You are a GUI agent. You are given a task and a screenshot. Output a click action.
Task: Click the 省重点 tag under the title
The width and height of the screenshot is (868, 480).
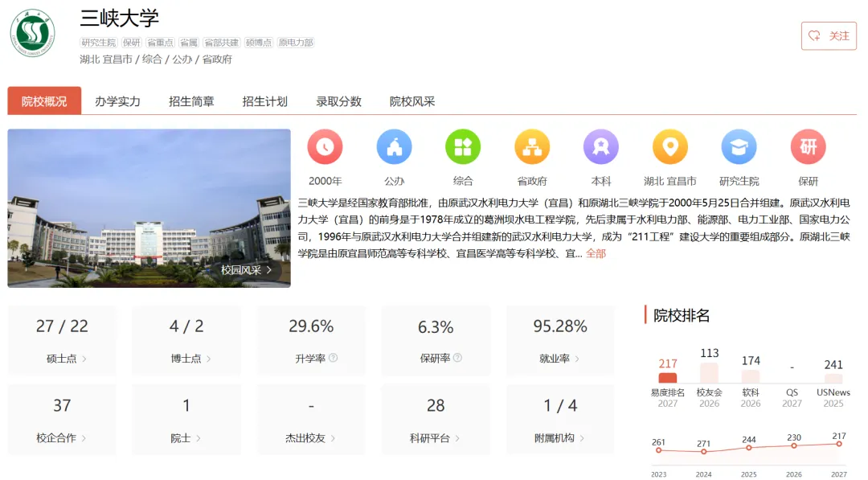(160, 43)
